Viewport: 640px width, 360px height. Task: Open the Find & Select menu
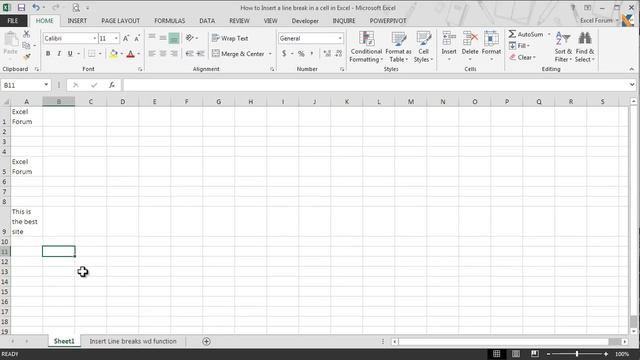click(x=585, y=47)
